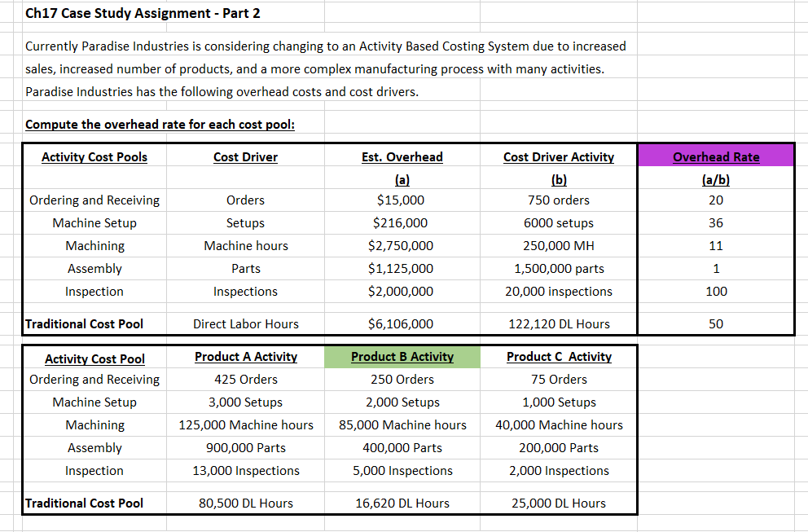Click the 250,000 MH cost driver cell
The height and width of the screenshot is (532, 808).
tap(558, 245)
